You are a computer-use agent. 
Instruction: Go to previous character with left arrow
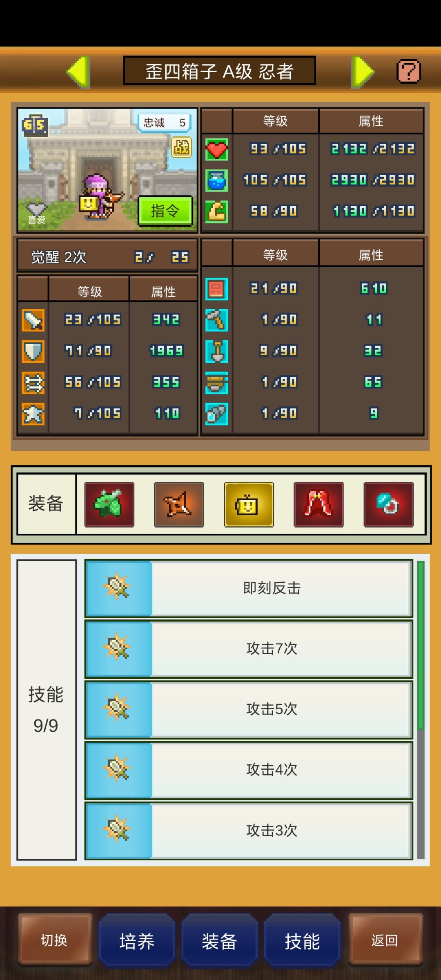pos(78,72)
